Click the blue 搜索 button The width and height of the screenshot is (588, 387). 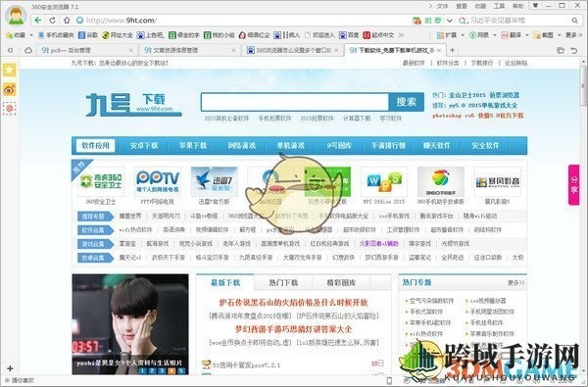point(406,102)
